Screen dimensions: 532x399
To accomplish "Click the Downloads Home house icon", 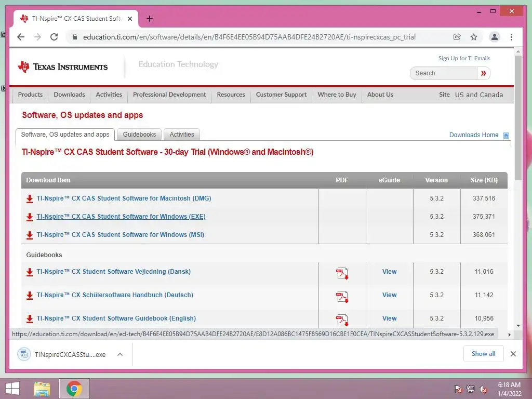I will click(506, 136).
